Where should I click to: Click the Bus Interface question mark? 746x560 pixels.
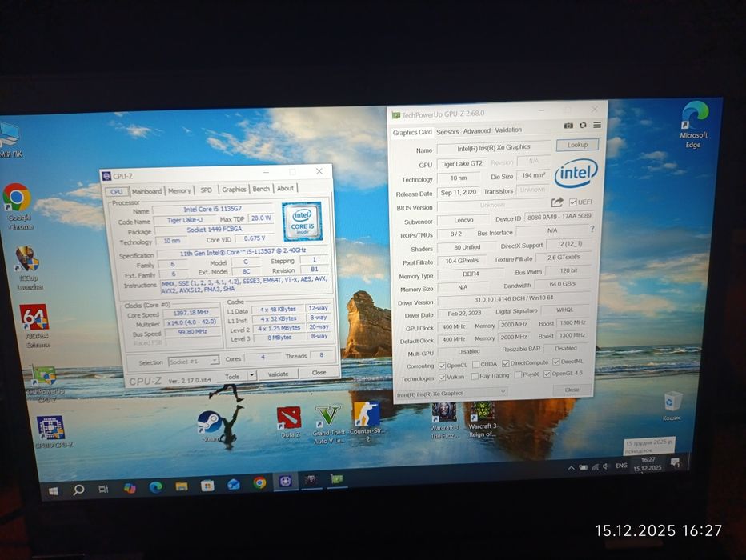pos(592,229)
